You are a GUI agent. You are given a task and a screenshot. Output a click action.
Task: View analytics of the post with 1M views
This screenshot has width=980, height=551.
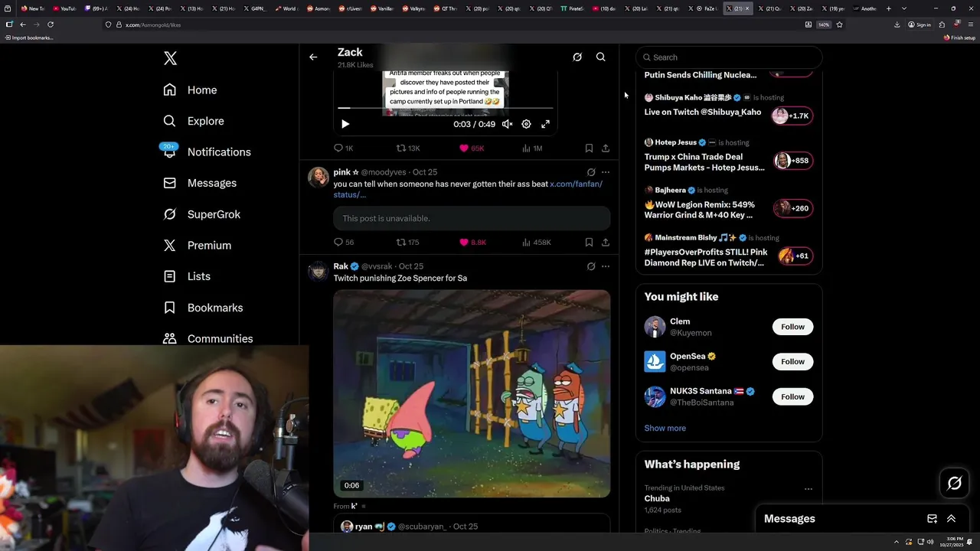click(x=532, y=148)
